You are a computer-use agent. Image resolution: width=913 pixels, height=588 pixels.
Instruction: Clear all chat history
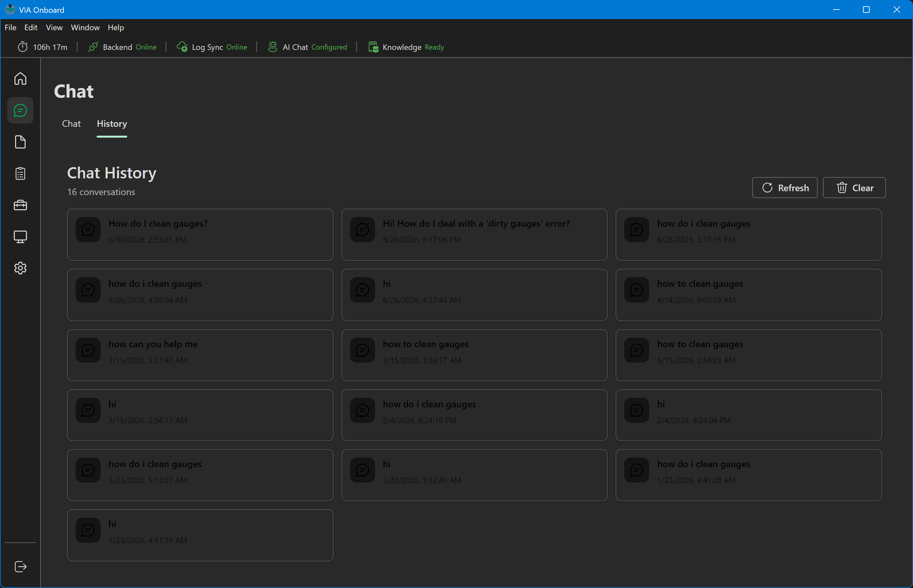tap(854, 188)
